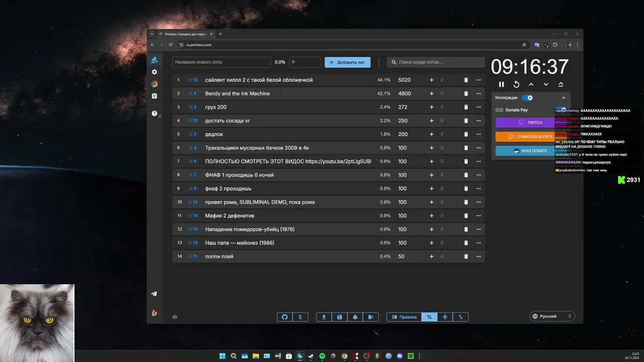This screenshot has width=644, height=362.
Task: Open the Правила rules button
Action: coord(404,317)
